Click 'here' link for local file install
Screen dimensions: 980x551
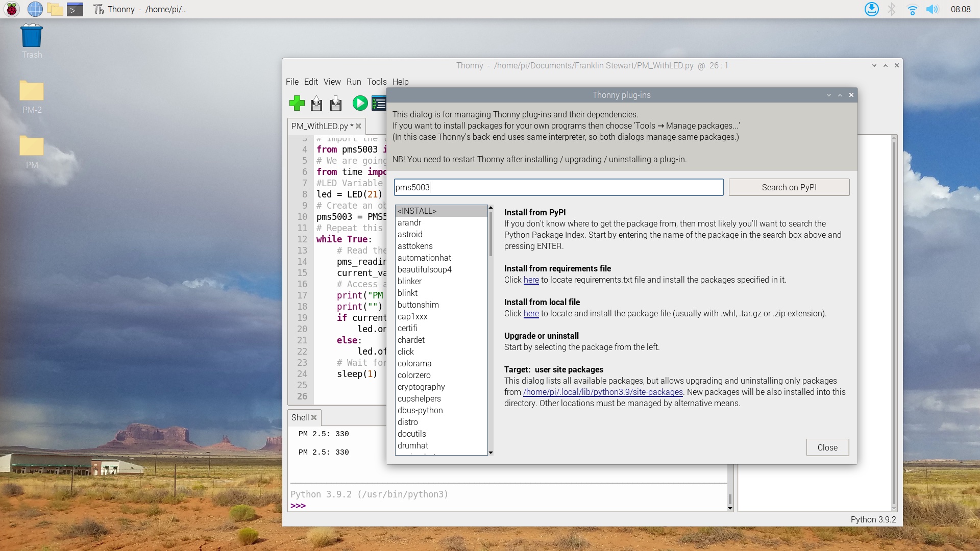(531, 313)
